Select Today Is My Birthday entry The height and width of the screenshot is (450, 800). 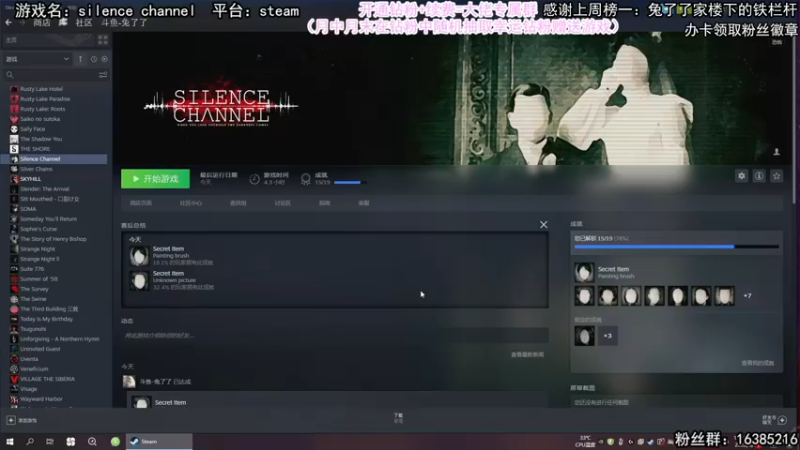[x=46, y=319]
